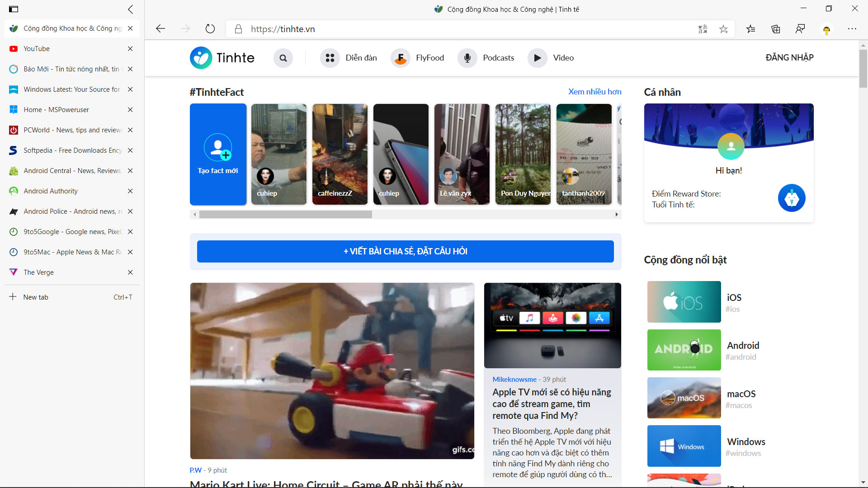The width and height of the screenshot is (868, 488).
Task: Click Xem nhiều hơn link
Action: tap(594, 92)
